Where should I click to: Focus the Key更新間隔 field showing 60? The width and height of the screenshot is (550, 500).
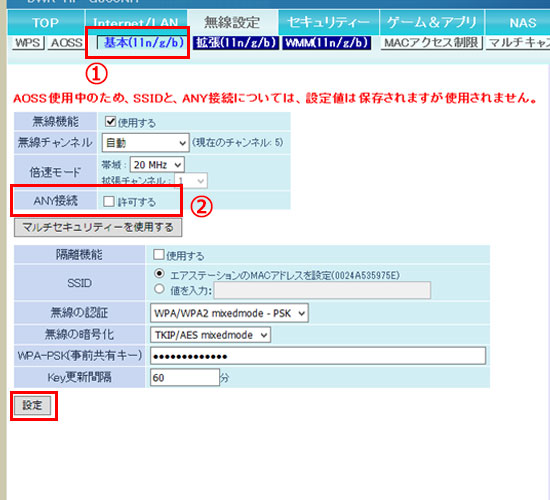[x=185, y=378]
